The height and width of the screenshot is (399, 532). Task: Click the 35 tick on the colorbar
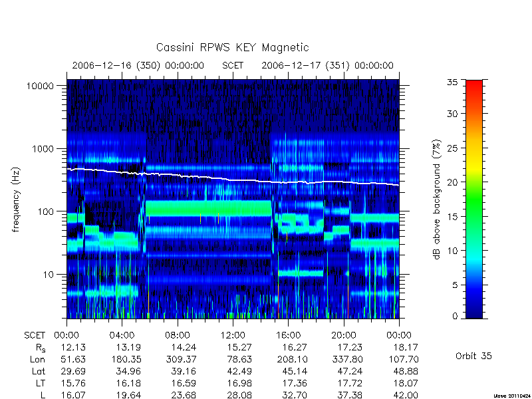tap(452, 82)
